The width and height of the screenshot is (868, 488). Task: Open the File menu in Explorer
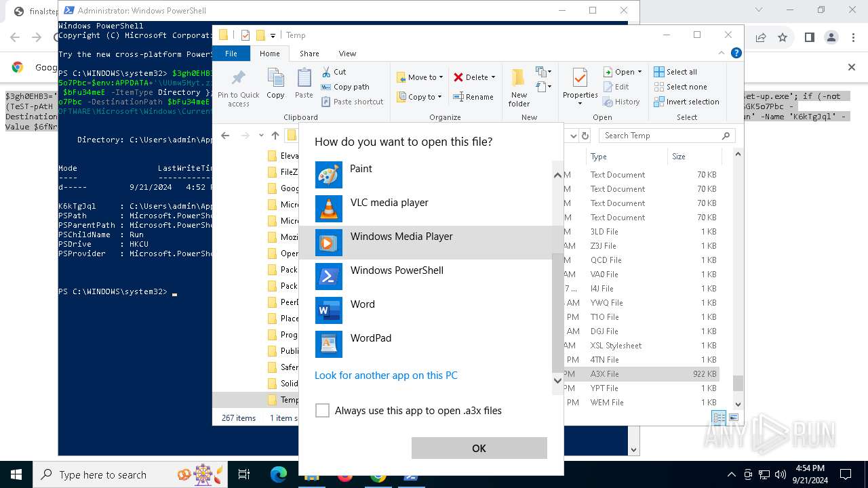click(231, 54)
